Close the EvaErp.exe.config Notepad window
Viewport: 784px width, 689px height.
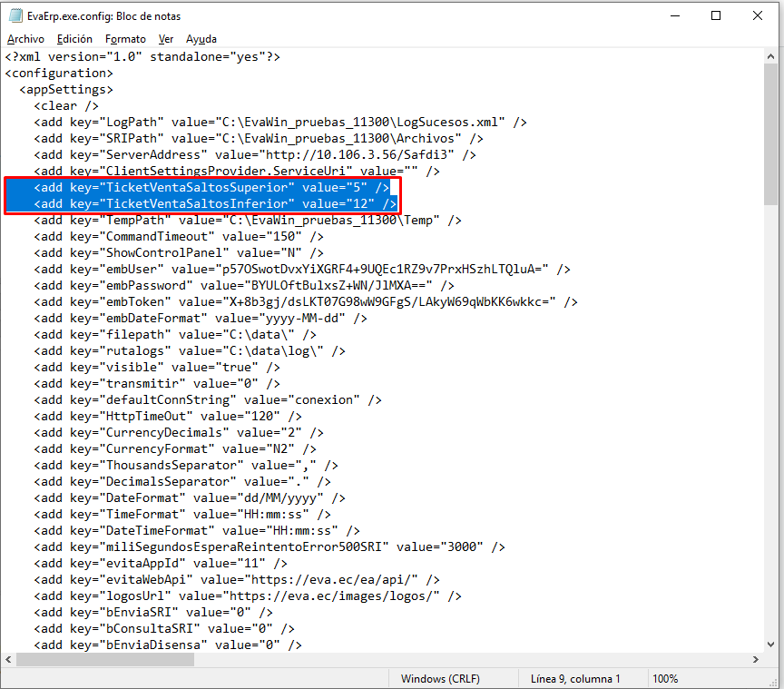tap(758, 15)
